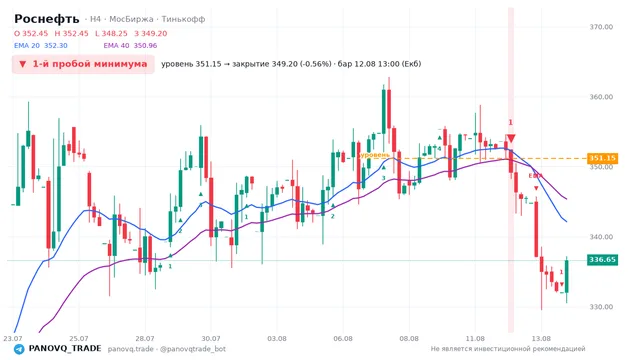Click the '340.00' price axis label
This screenshot has height=360, width=640.
(x=601, y=237)
